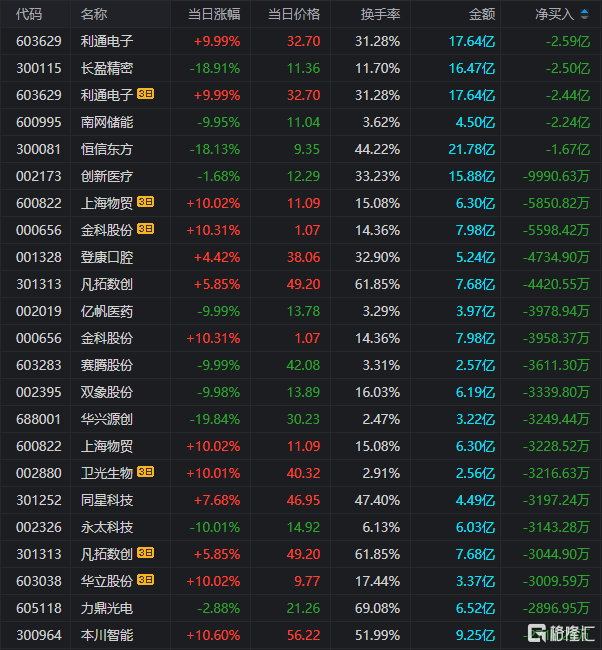Click code 001328
This screenshot has height=650, width=602.
pyautogui.click(x=39, y=257)
